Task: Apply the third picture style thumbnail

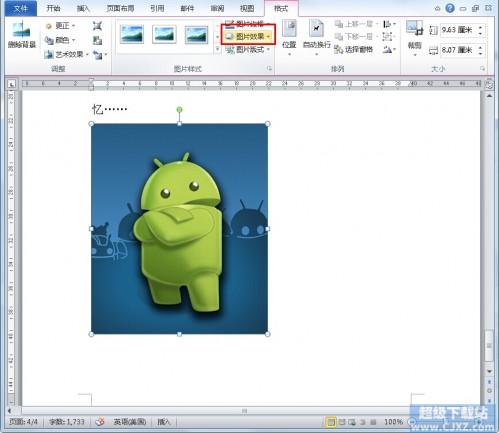Action: click(x=196, y=34)
